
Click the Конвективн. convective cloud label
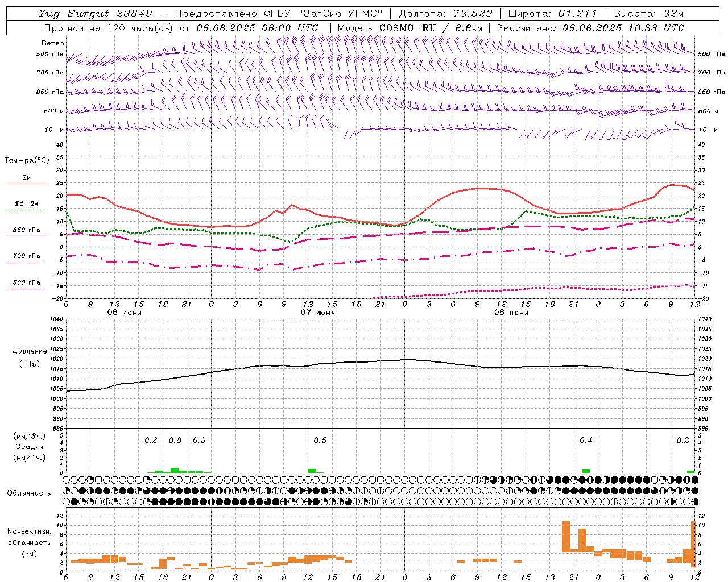[x=30, y=531]
